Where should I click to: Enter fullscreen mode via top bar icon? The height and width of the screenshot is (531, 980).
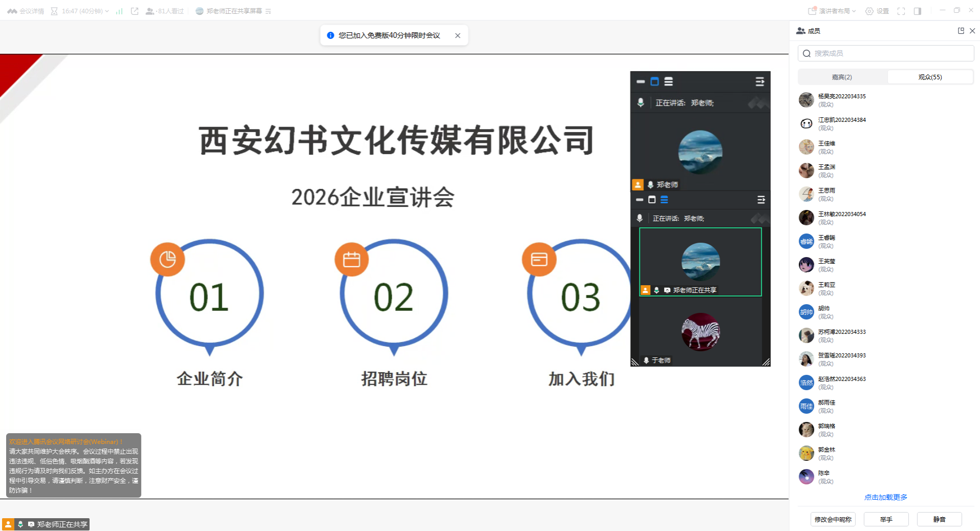(901, 11)
